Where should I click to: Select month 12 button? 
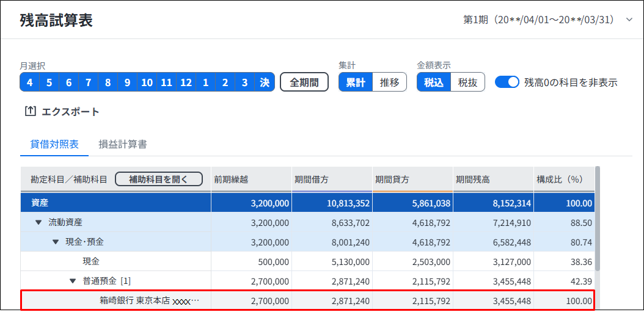[x=186, y=82]
